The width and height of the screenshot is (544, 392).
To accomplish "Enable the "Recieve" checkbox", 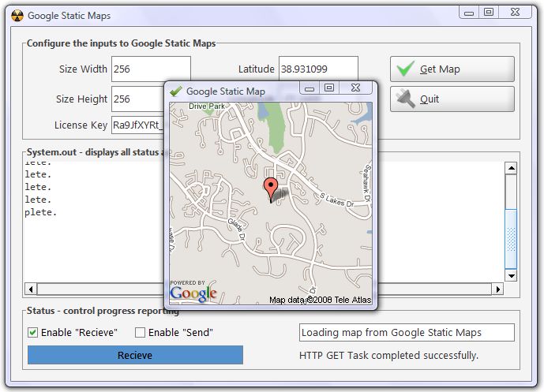I will click(x=32, y=333).
